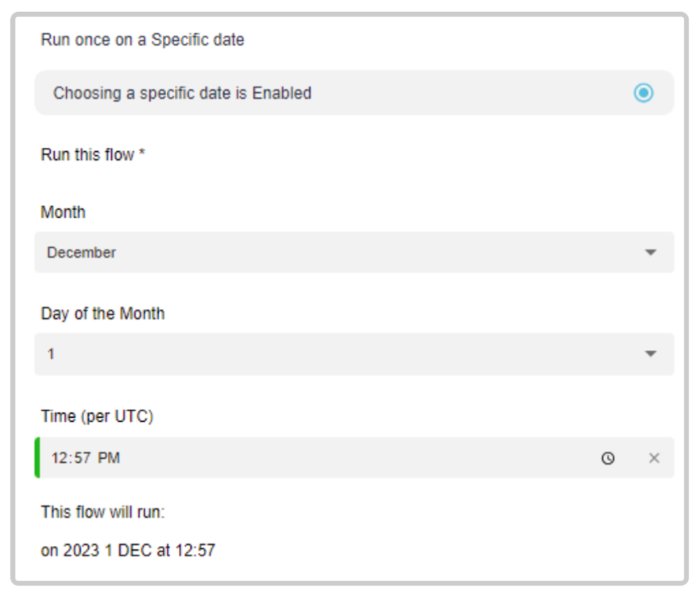The height and width of the screenshot is (601, 700).
Task: Click the 'Day of the Month' label
Action: pyautogui.click(x=102, y=313)
